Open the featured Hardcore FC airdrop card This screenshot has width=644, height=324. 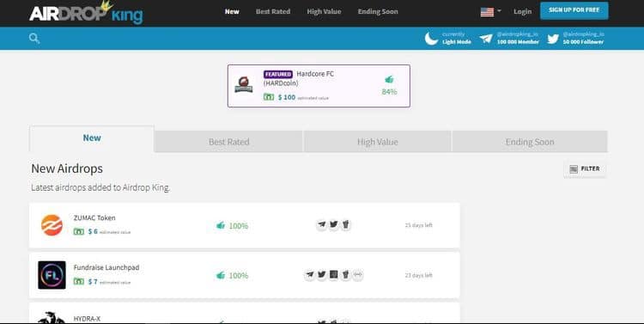319,86
